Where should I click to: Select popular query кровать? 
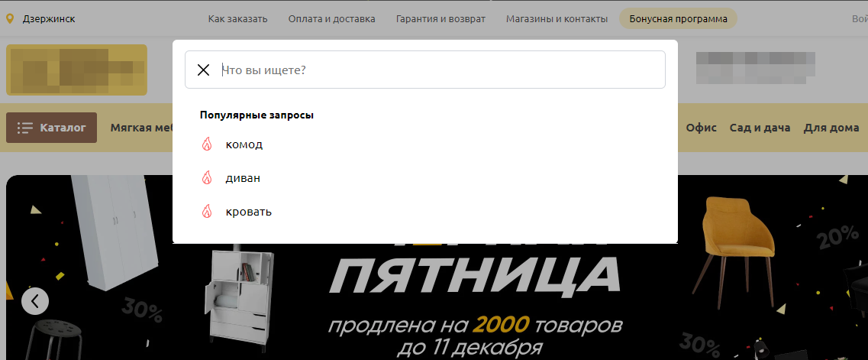click(x=249, y=212)
